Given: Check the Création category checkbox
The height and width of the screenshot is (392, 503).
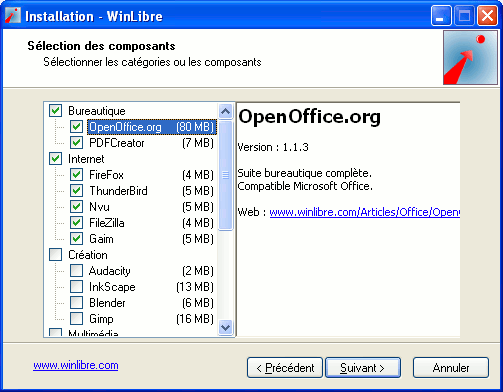Looking at the screenshot, I should click(x=55, y=255).
